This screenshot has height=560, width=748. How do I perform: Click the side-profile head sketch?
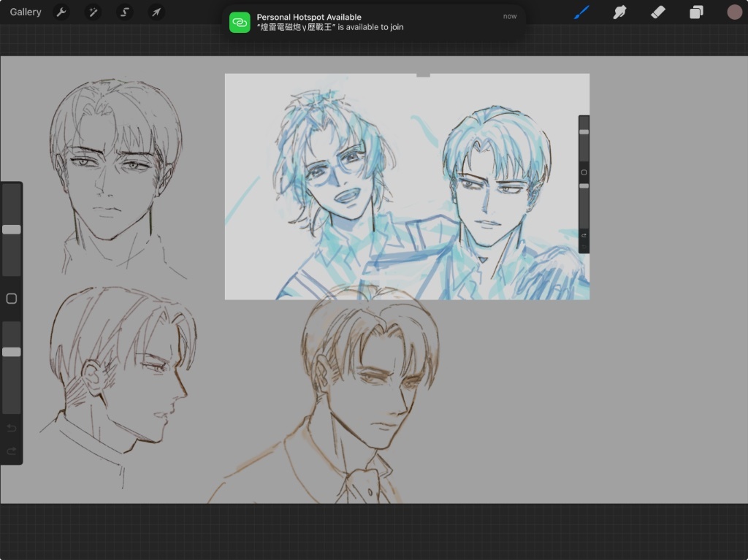point(119,386)
